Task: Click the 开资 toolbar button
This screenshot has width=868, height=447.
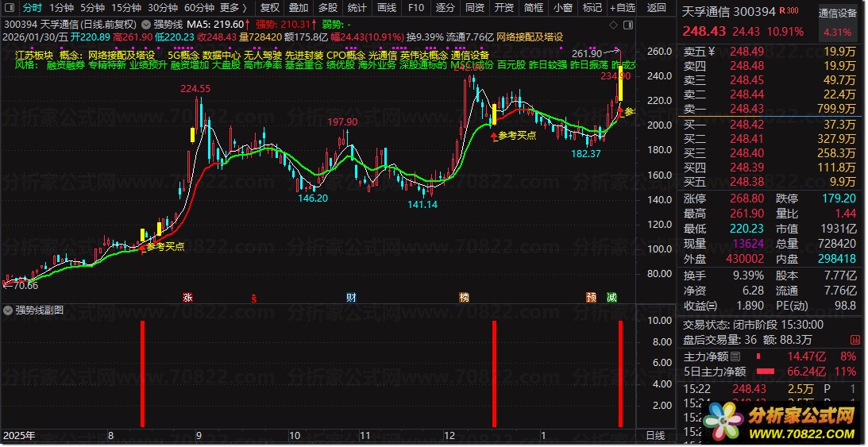Action: tap(503, 8)
